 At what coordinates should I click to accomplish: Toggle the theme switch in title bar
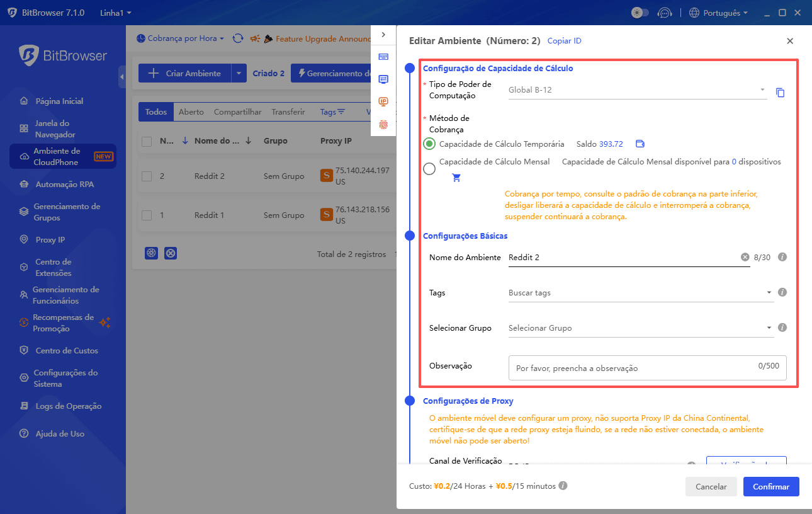pos(640,13)
